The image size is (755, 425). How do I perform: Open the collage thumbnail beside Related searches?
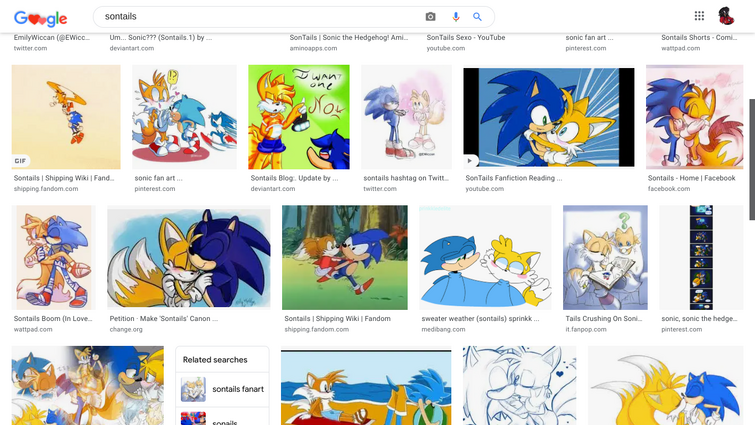click(x=88, y=386)
